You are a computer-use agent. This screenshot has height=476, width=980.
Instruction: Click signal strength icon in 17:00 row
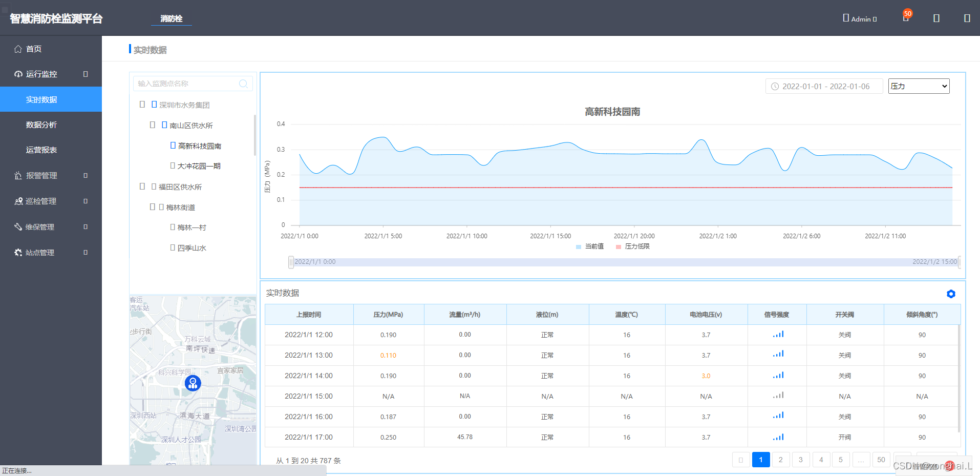(x=778, y=437)
